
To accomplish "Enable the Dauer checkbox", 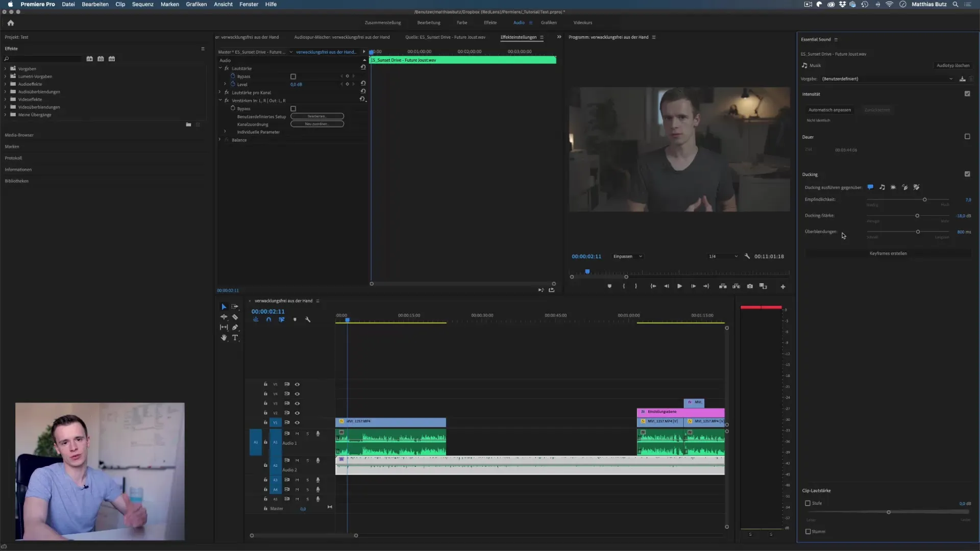I will 967,137.
